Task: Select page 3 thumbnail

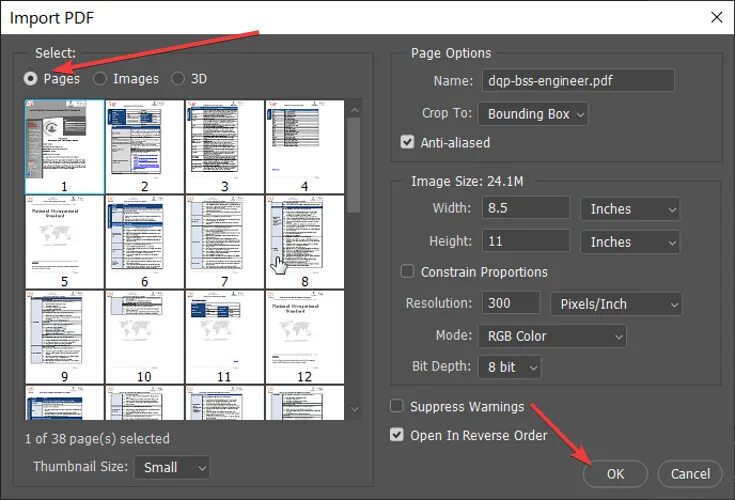Action: coord(225,146)
